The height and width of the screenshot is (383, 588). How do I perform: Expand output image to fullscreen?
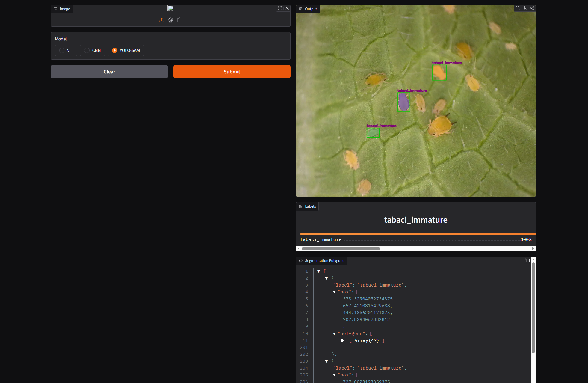[x=517, y=8]
